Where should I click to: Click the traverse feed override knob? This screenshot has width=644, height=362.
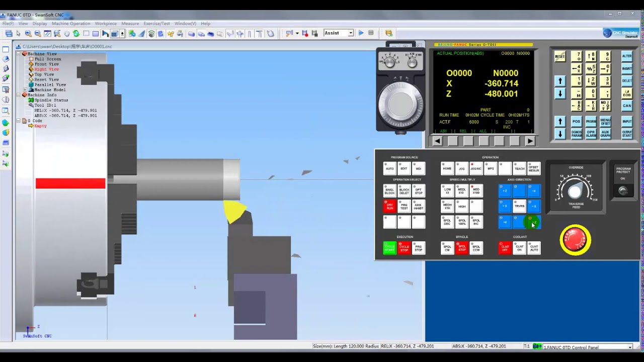tap(575, 191)
